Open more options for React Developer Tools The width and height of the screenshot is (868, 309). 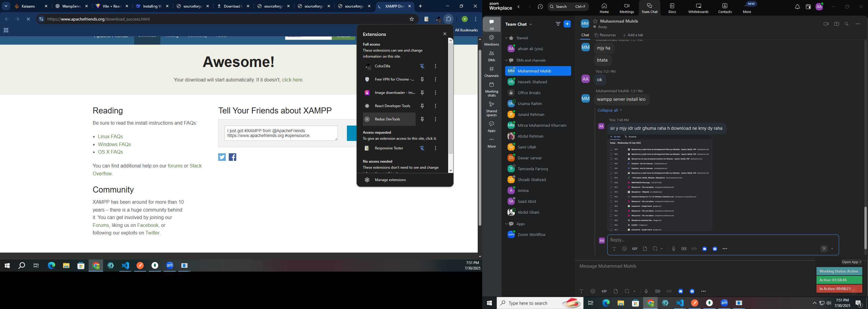436,106
